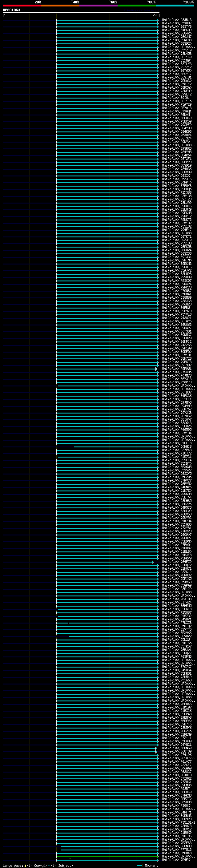Select label UniRef100_C4YN21

tap(177, 745)
